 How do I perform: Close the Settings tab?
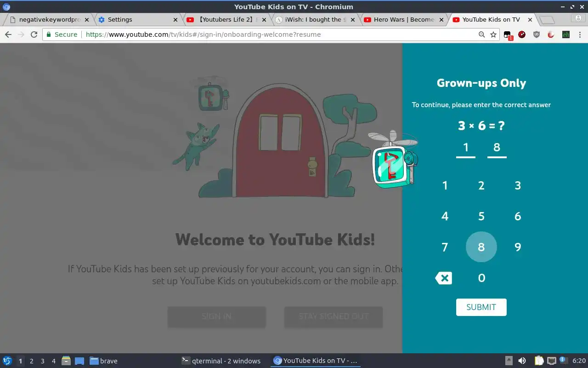(175, 20)
